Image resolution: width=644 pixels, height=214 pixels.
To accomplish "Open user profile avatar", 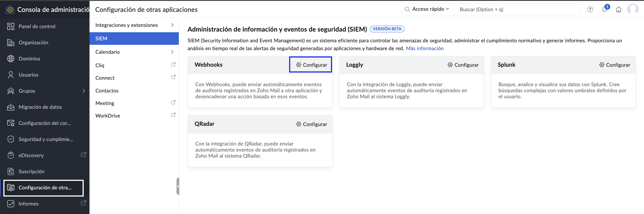I will 633,9.
